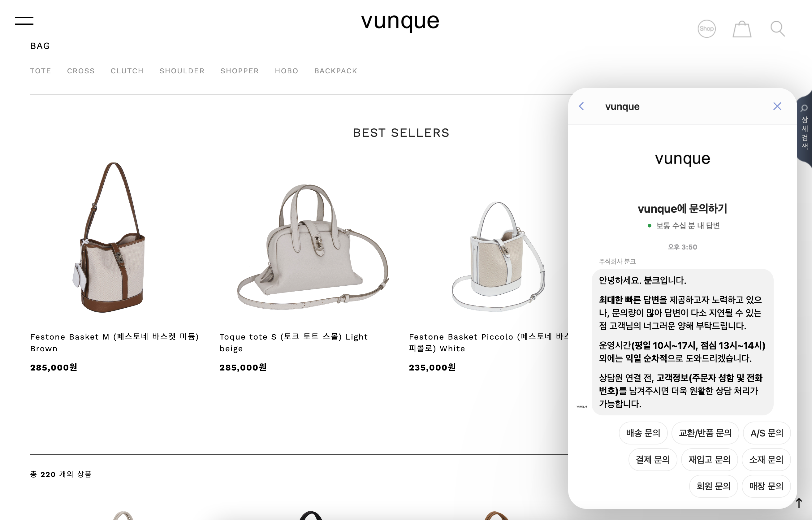Viewport: 812px width, 520px height.
Task: Select the 재입고 문의 option
Action: [709, 460]
